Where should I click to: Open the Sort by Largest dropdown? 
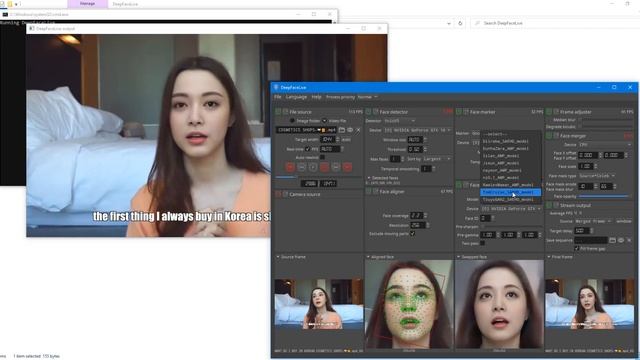(437, 159)
